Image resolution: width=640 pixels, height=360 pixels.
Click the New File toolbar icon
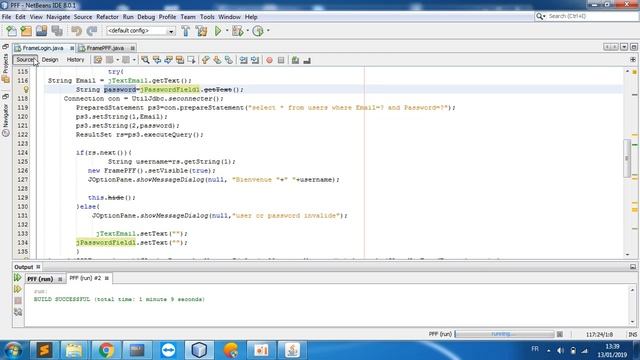(11, 31)
